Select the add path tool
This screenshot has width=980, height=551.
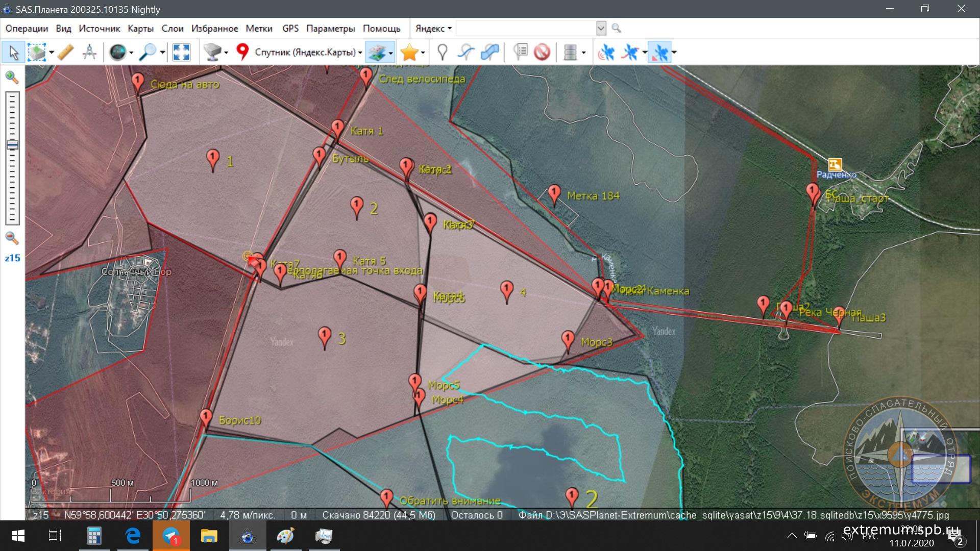point(466,52)
